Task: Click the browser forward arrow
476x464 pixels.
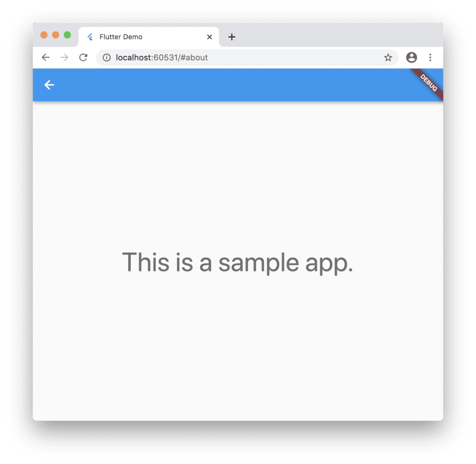Action: pyautogui.click(x=64, y=57)
